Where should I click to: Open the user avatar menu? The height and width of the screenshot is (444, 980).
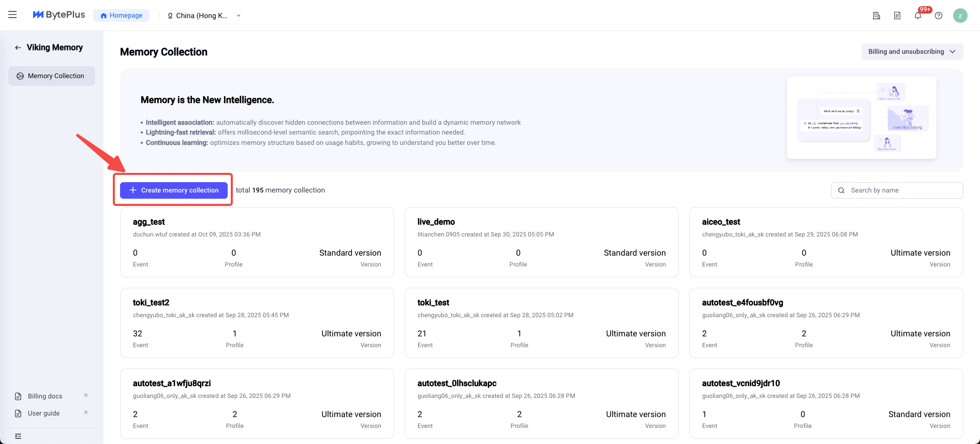click(x=960, y=16)
